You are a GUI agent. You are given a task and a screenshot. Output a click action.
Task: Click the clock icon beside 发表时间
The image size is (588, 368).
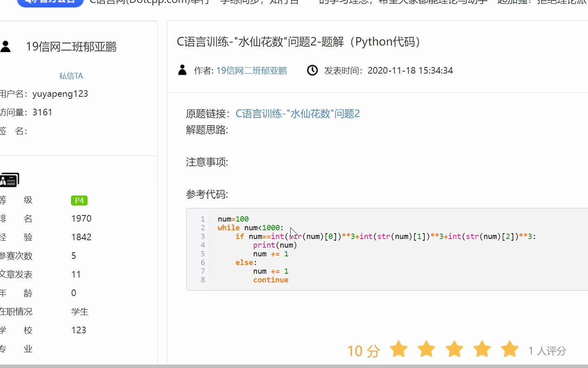tap(312, 70)
